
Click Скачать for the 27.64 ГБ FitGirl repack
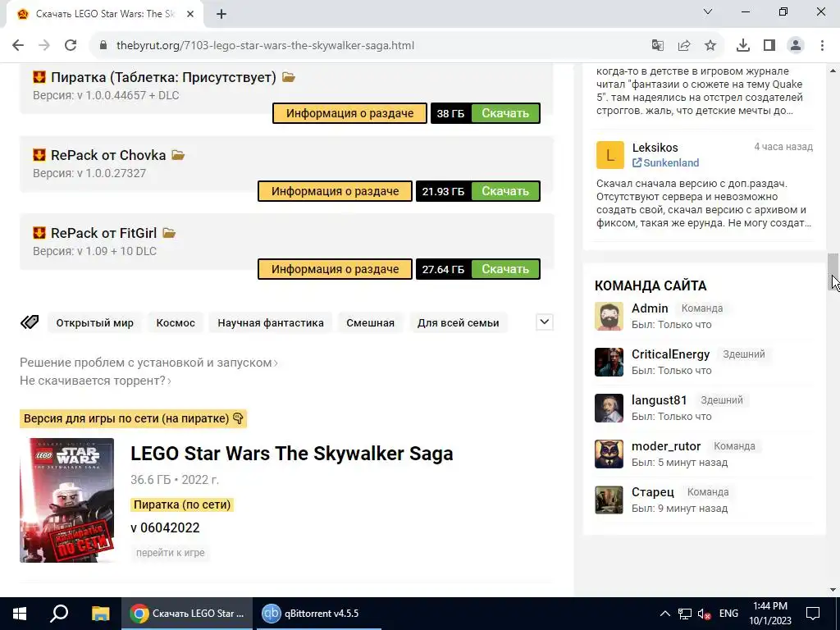(505, 269)
